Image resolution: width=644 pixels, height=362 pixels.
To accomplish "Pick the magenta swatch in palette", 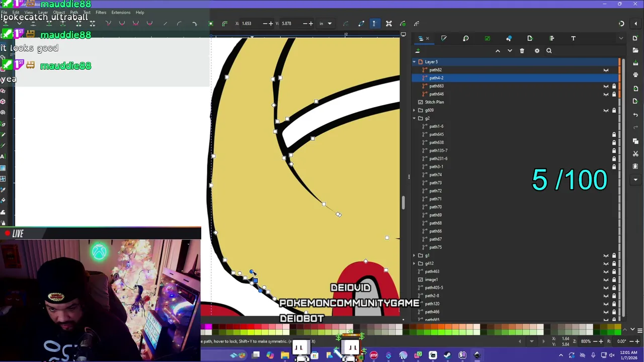I will click(208, 327).
